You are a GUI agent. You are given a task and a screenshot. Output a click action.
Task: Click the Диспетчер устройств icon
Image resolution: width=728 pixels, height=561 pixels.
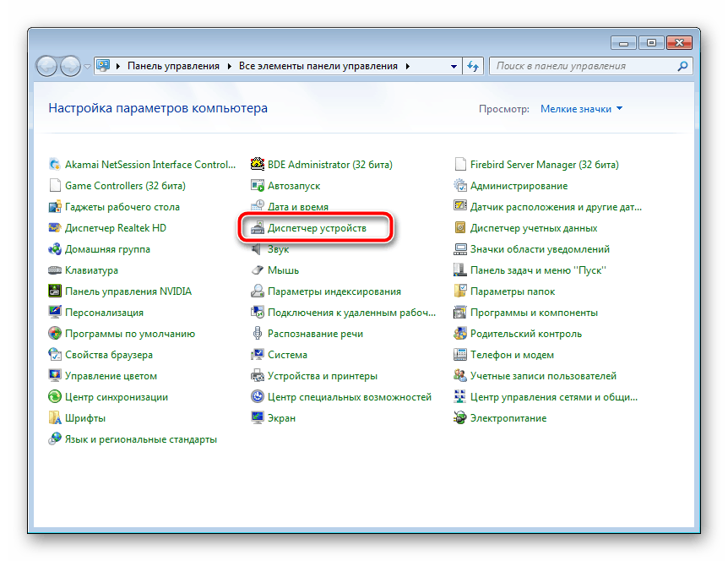(x=258, y=228)
